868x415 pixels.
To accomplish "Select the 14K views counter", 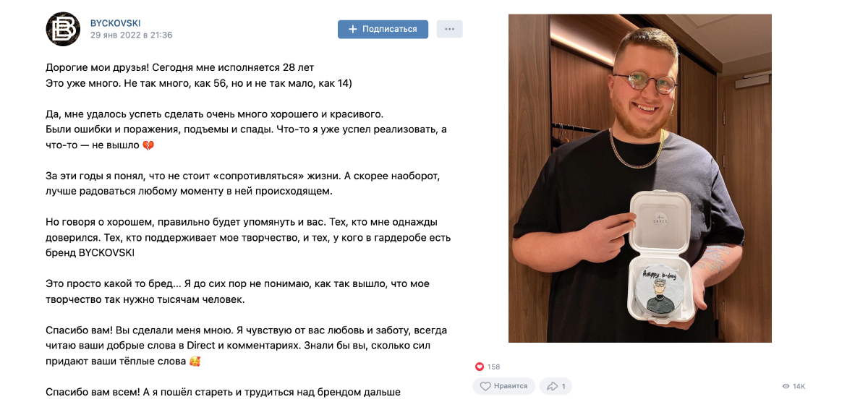I will (x=799, y=386).
